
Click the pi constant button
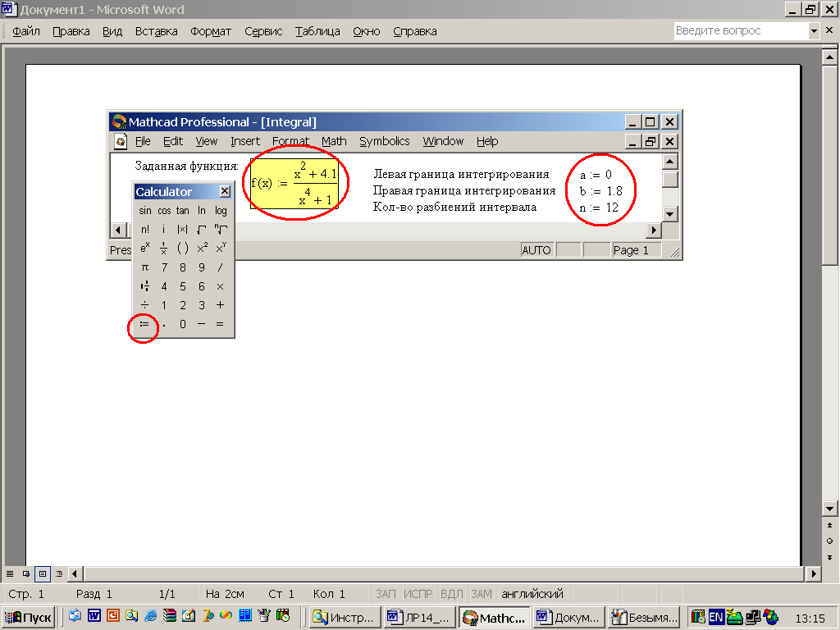[x=145, y=267]
